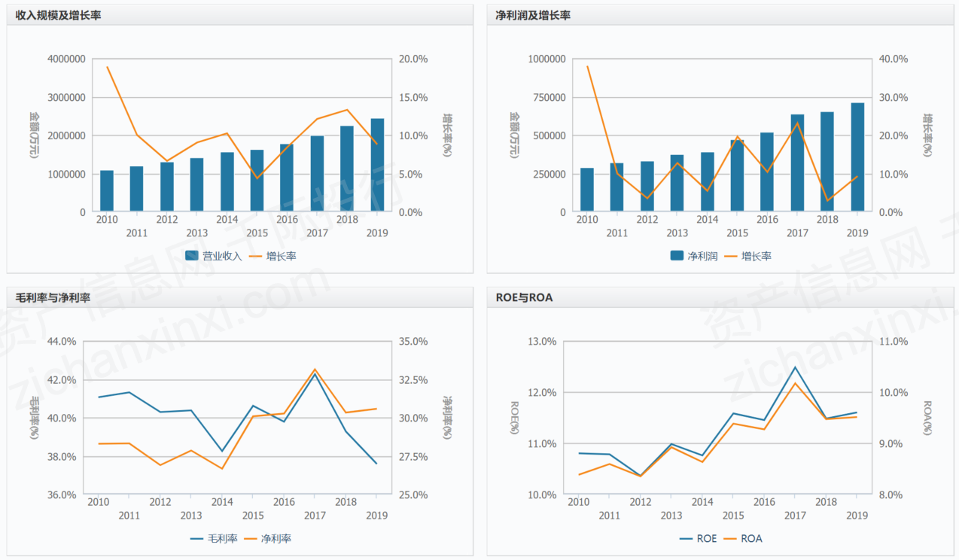This screenshot has height=560, width=959.
Task: Click the 2010 bar in the 营业收入 chart
Action: pos(107,191)
